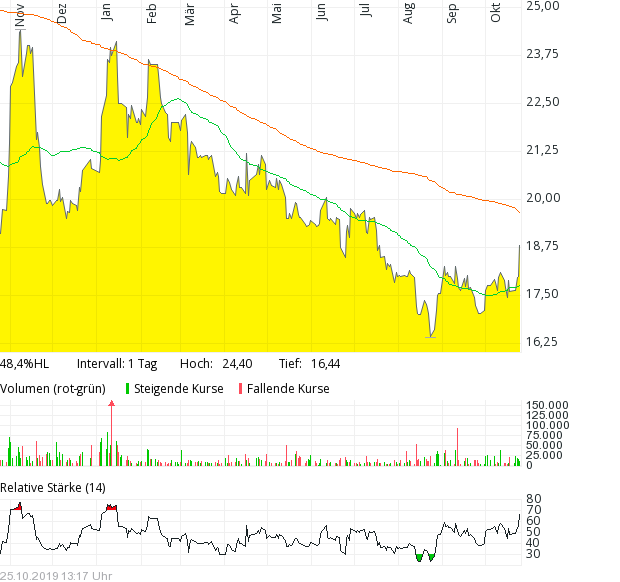Click the red Fallende Kurse legend marker

[x=240, y=389]
